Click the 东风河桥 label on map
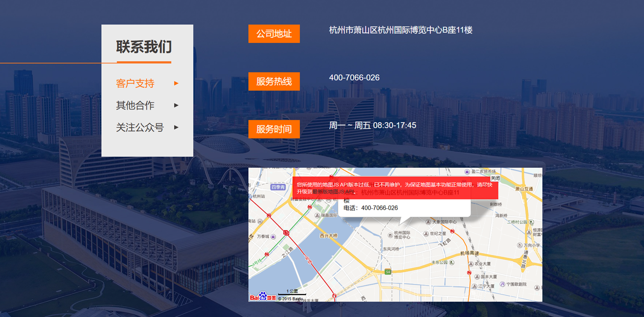Viewport: 644px width, 317px height. click(392, 249)
